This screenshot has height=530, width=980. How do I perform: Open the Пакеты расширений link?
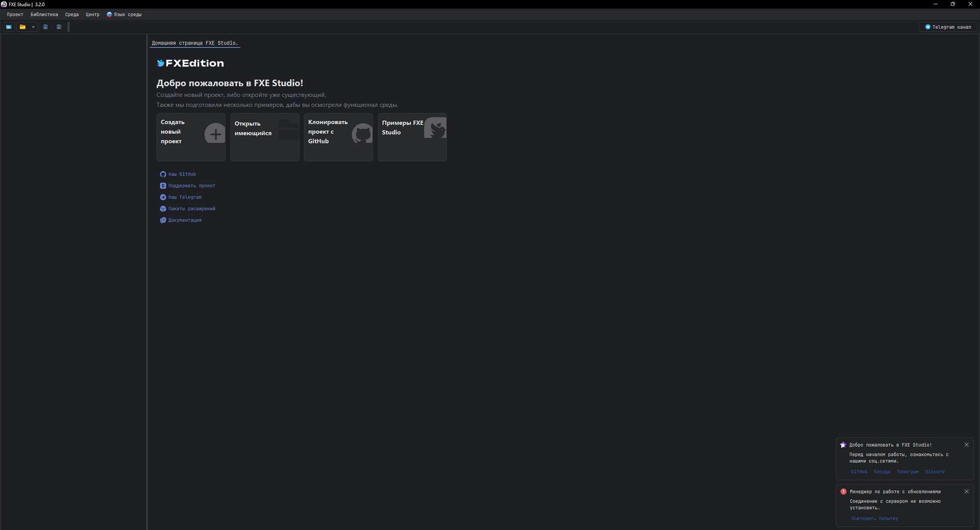click(x=191, y=209)
